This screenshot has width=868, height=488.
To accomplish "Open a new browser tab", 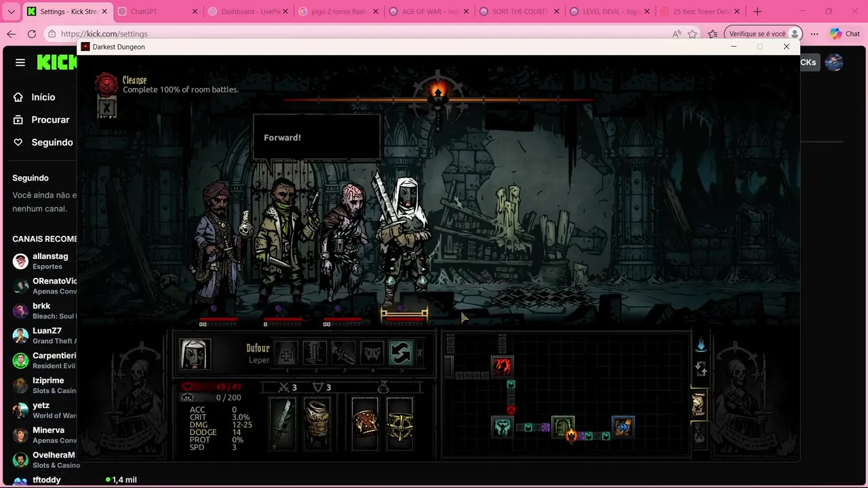I will tap(757, 12).
